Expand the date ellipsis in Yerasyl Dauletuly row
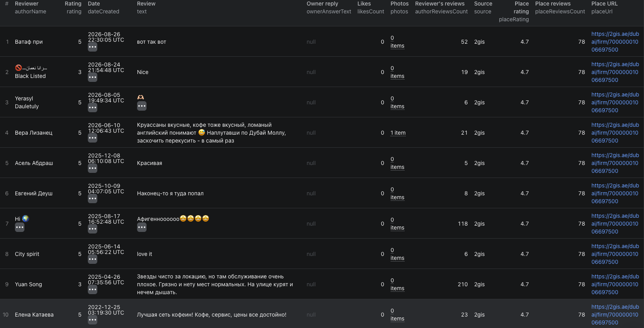The width and height of the screenshot is (644, 328). (93, 108)
